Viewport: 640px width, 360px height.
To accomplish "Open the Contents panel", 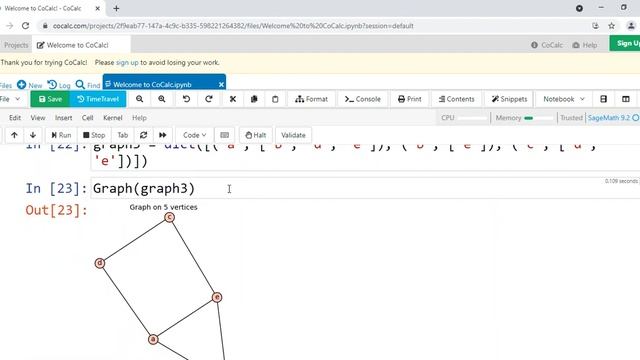I will [x=456, y=99].
